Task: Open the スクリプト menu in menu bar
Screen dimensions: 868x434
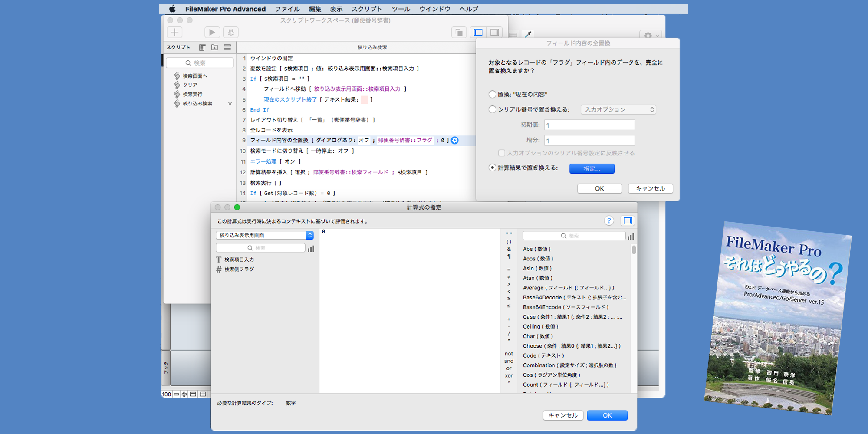Action: click(x=367, y=9)
